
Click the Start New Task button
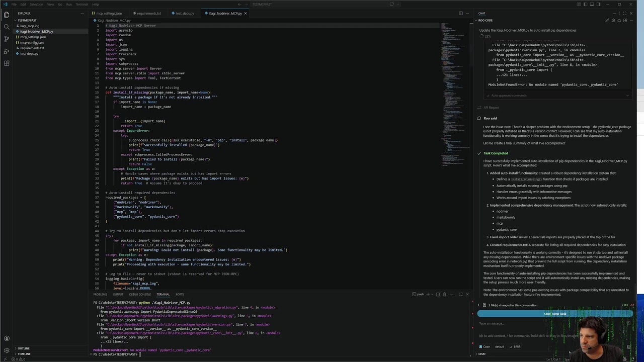pos(555,314)
